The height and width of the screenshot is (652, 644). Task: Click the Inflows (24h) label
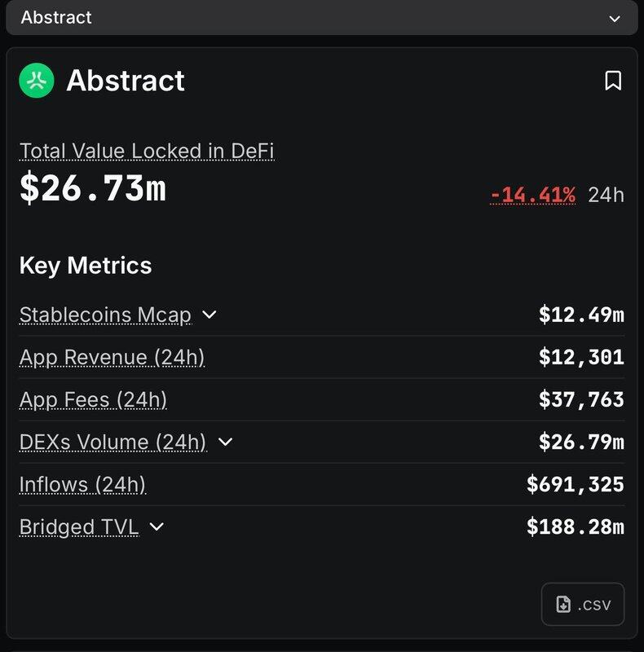click(x=82, y=484)
